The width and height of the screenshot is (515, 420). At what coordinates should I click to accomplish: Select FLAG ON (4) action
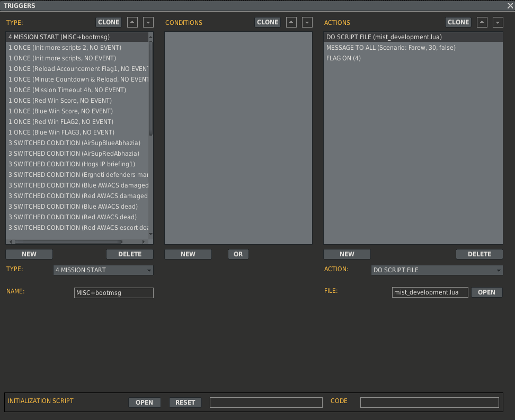413,58
